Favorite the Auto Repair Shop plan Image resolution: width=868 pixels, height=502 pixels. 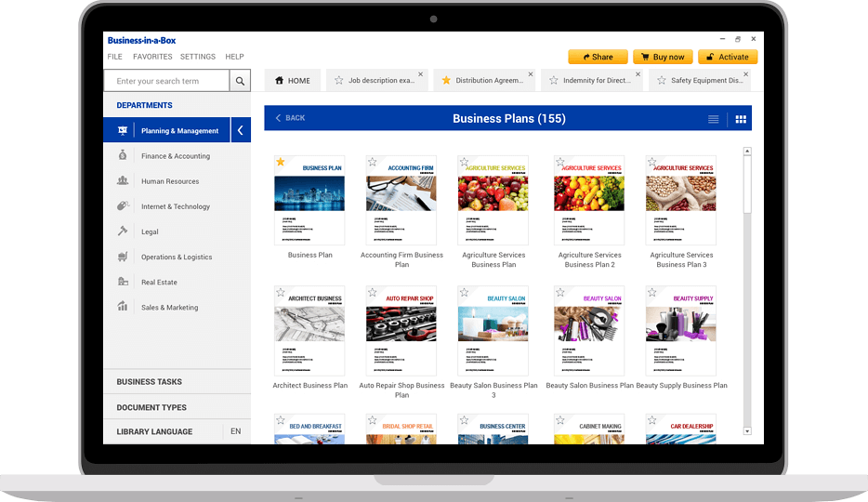click(373, 292)
